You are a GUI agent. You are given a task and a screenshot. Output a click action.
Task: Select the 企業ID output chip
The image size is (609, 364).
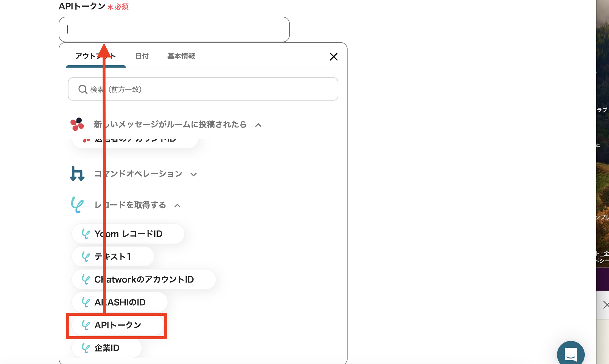[x=107, y=348]
